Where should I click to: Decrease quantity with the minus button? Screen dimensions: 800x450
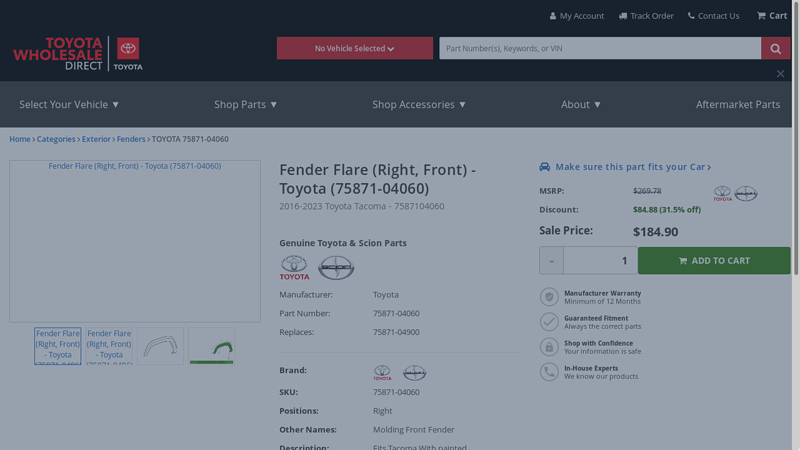pyautogui.click(x=551, y=261)
